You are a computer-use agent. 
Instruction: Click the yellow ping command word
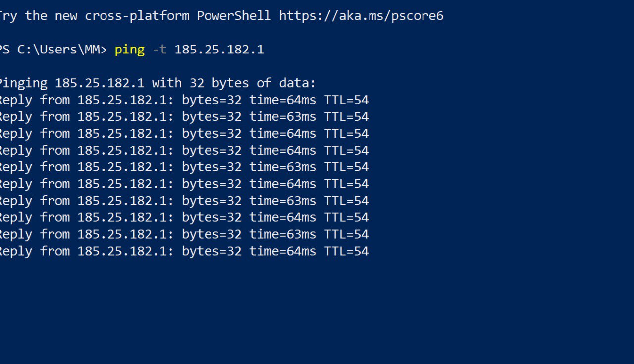pos(130,50)
